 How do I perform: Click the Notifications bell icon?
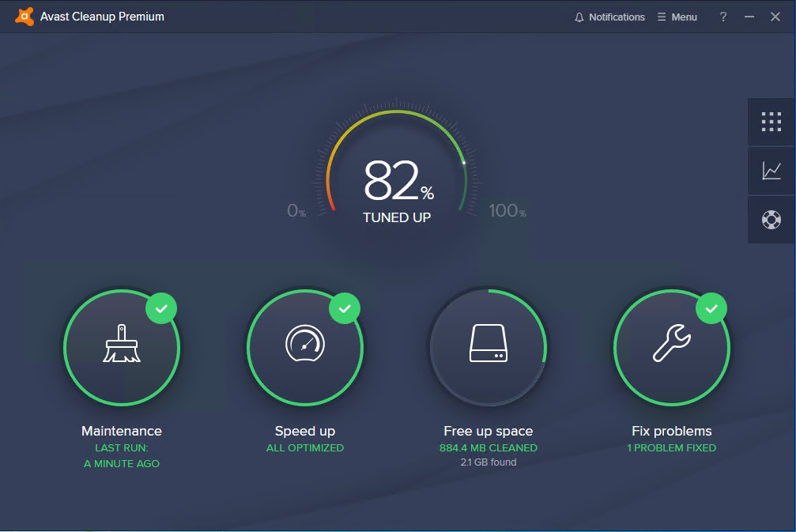point(579,17)
